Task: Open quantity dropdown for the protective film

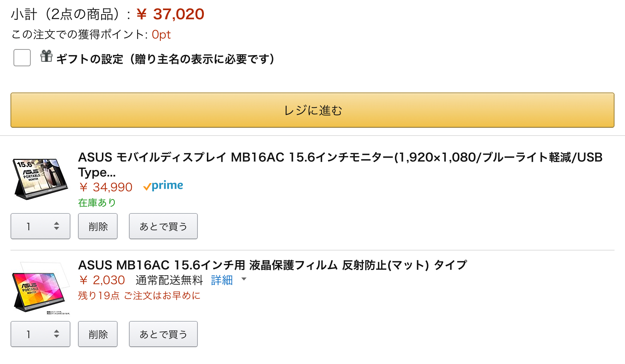Action: (40, 334)
